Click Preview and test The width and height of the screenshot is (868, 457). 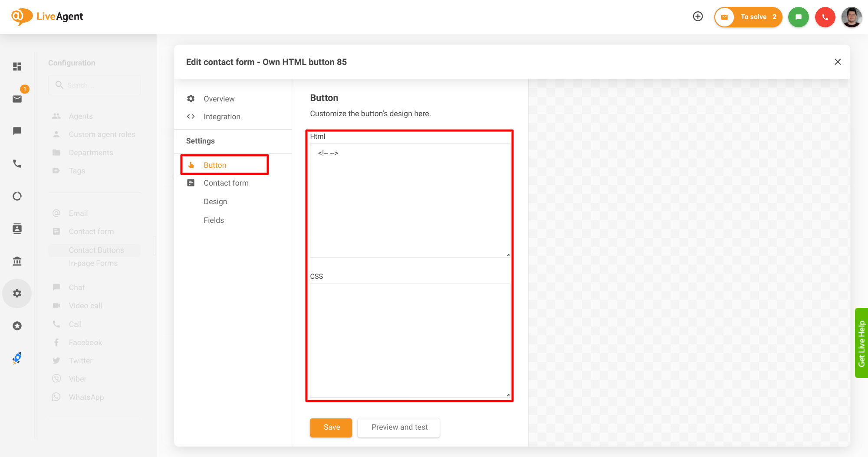[x=398, y=428]
